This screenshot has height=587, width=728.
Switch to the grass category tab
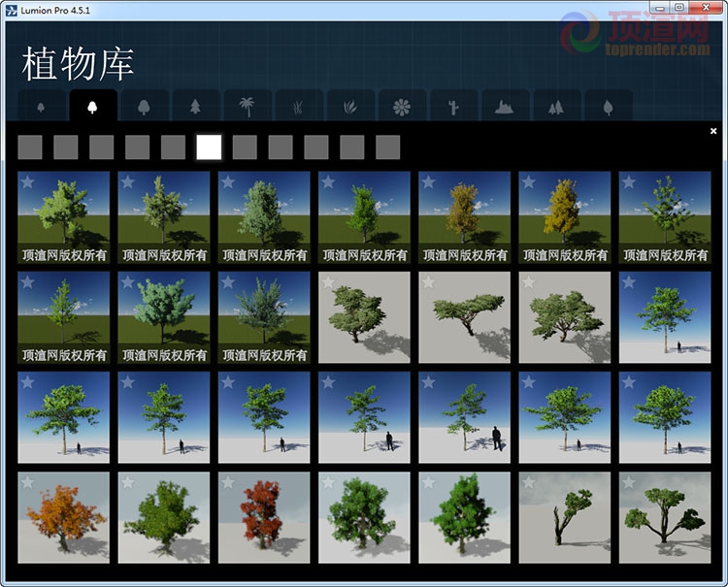click(x=299, y=107)
